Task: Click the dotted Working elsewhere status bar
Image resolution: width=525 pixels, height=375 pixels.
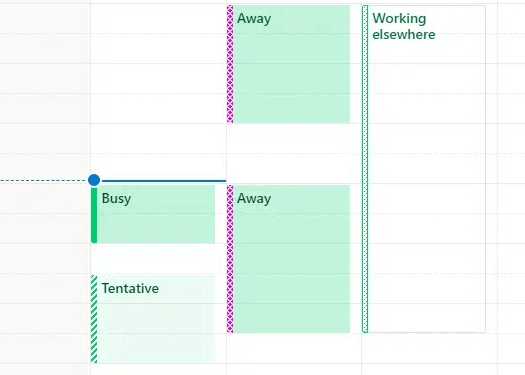Action: pos(365,169)
